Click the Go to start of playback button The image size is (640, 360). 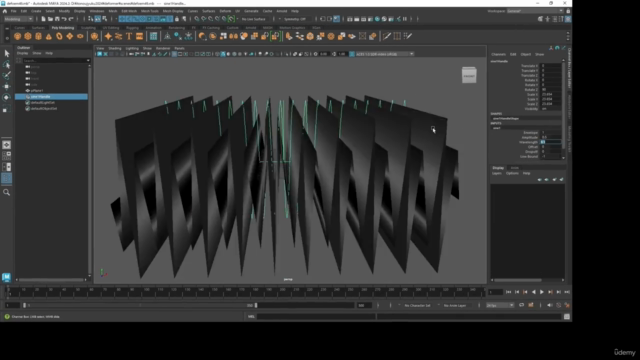coord(509,292)
